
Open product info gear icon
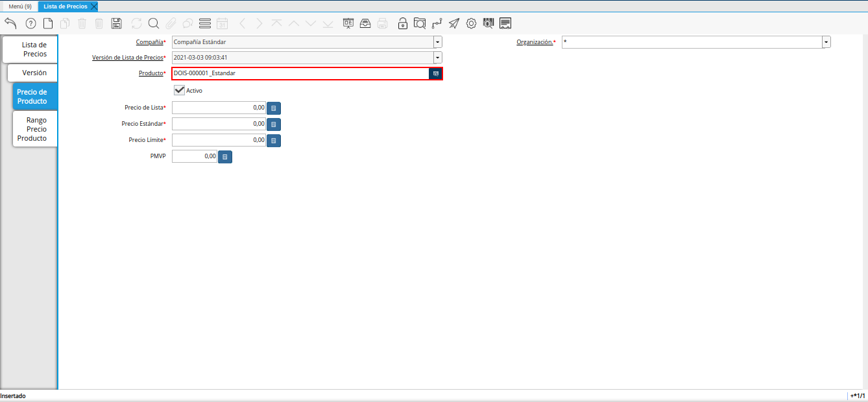tap(471, 23)
